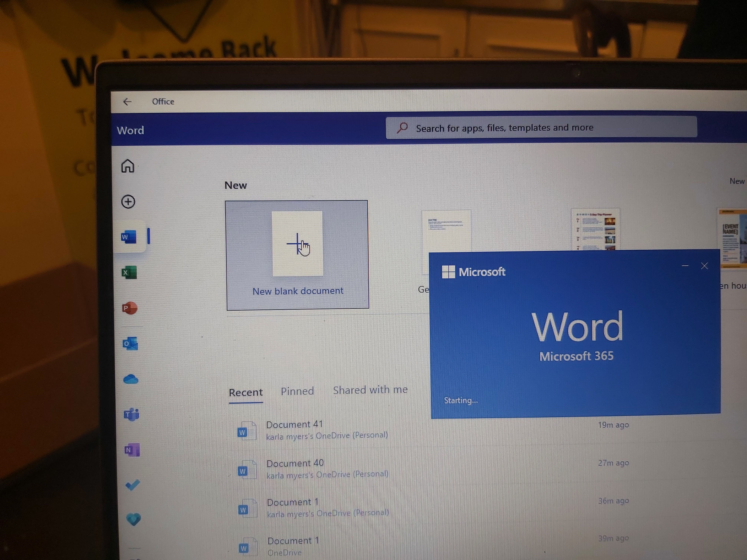
Task: Open the OneDrive cloud icon
Action: point(131,379)
